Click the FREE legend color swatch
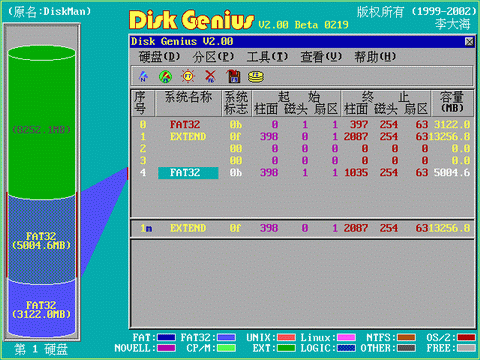 tap(466, 348)
